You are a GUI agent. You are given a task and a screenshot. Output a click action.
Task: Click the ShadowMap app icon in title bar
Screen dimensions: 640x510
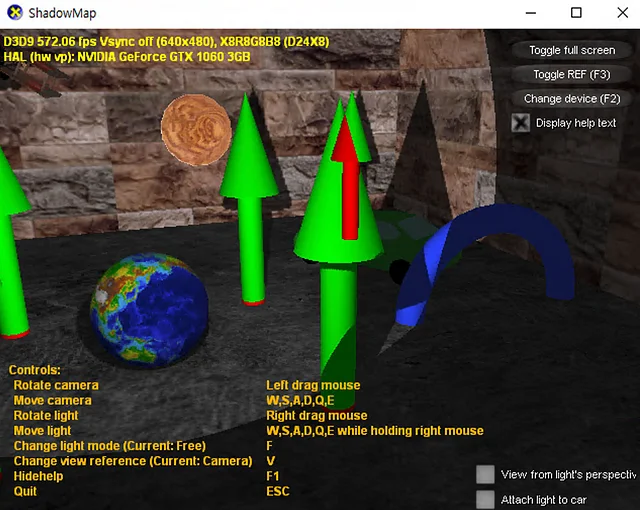[13, 13]
